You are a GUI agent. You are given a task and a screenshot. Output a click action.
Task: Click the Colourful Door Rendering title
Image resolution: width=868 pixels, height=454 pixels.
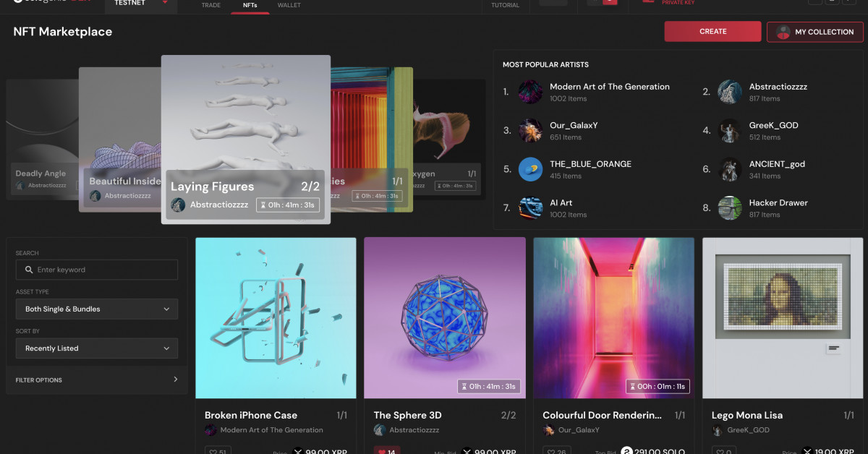[603, 416]
